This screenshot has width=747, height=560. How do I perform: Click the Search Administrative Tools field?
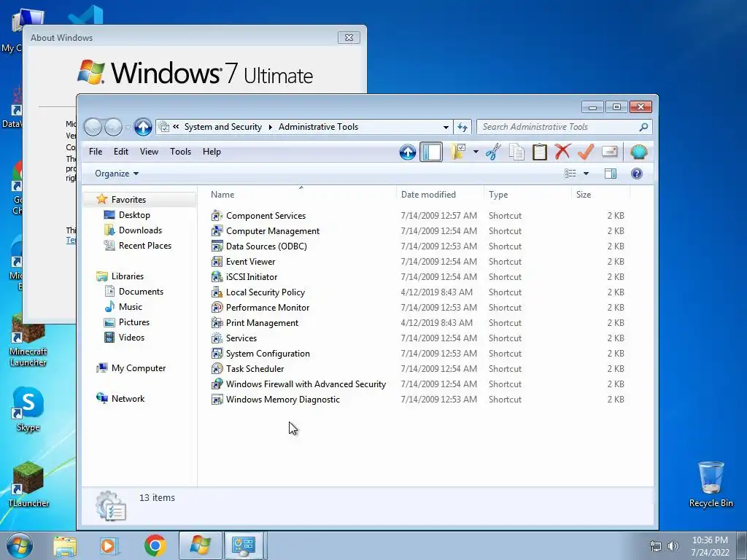564,127
